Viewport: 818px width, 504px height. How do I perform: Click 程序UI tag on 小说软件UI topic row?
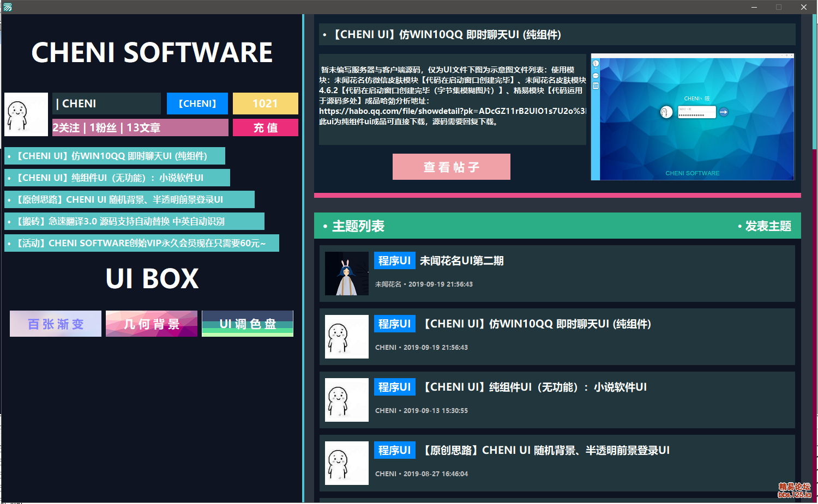(395, 387)
